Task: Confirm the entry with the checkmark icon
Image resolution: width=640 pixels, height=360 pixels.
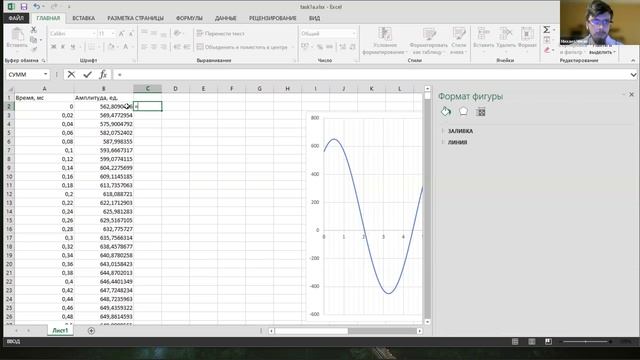Action: 87,74
